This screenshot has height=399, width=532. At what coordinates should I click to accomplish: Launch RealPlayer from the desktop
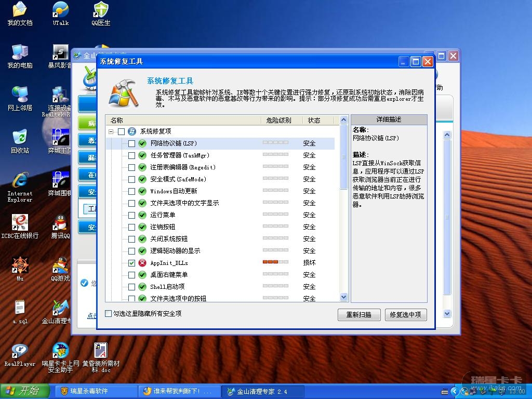coord(20,355)
